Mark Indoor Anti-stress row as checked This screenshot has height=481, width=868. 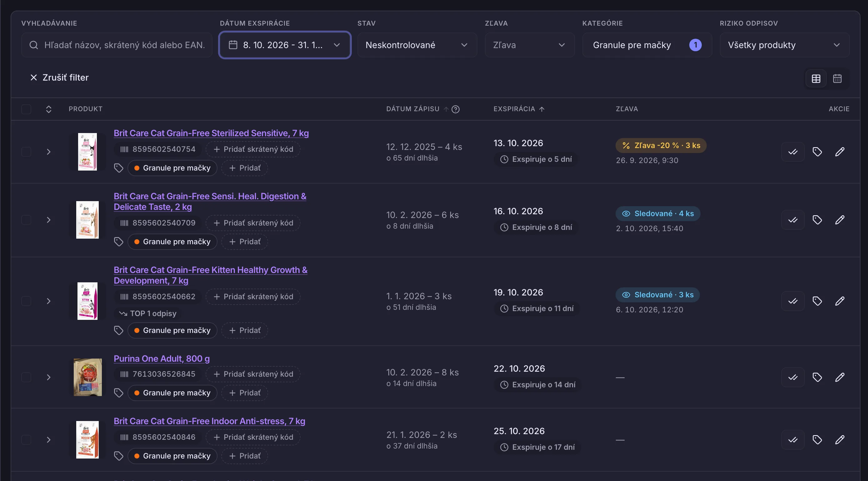point(793,439)
